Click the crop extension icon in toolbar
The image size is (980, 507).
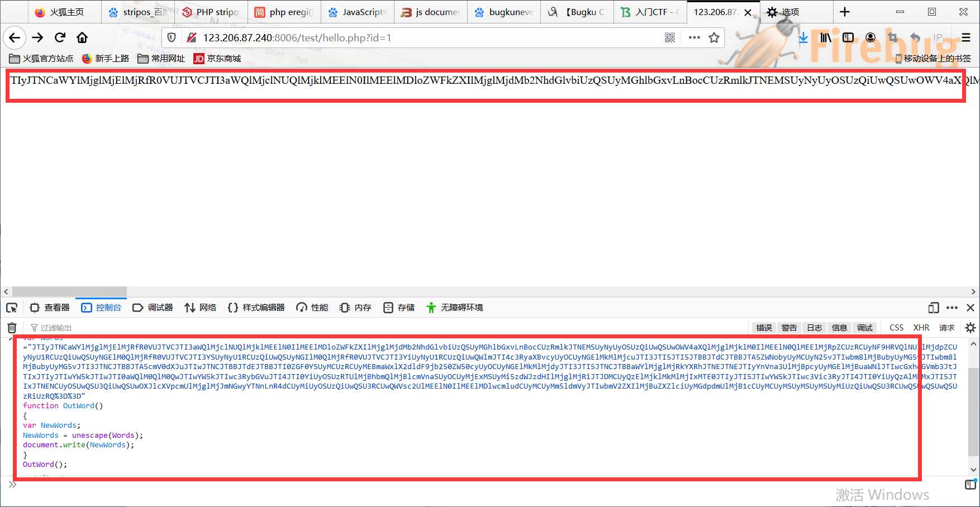pos(893,37)
